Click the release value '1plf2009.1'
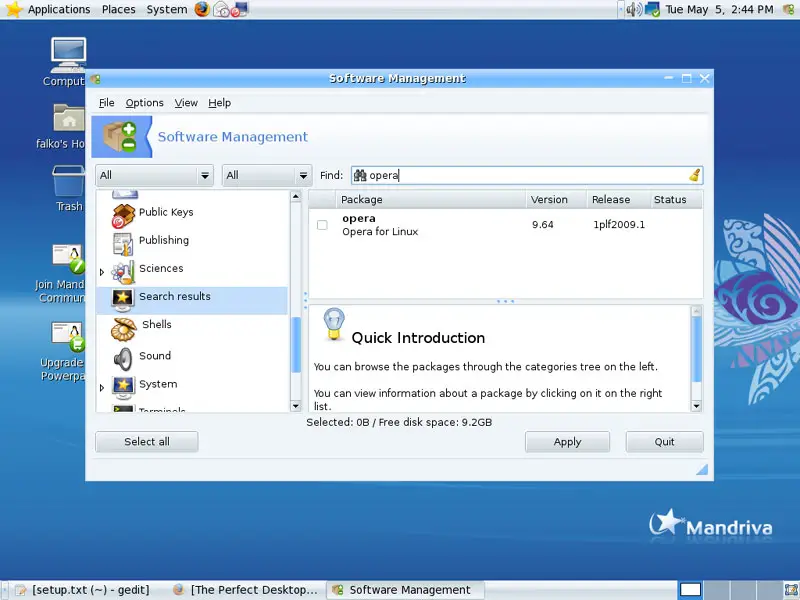The height and width of the screenshot is (600, 800). tap(619, 224)
